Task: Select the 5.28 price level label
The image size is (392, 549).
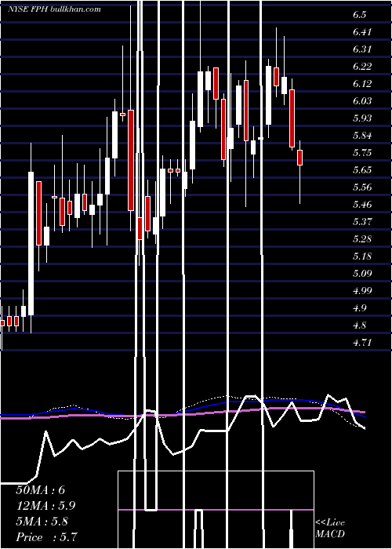Action: pyautogui.click(x=362, y=239)
